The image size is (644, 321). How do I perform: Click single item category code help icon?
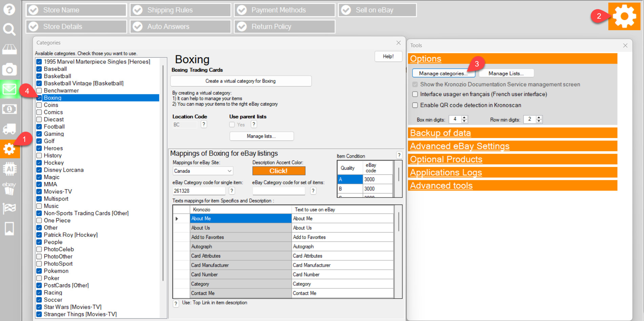tap(232, 191)
